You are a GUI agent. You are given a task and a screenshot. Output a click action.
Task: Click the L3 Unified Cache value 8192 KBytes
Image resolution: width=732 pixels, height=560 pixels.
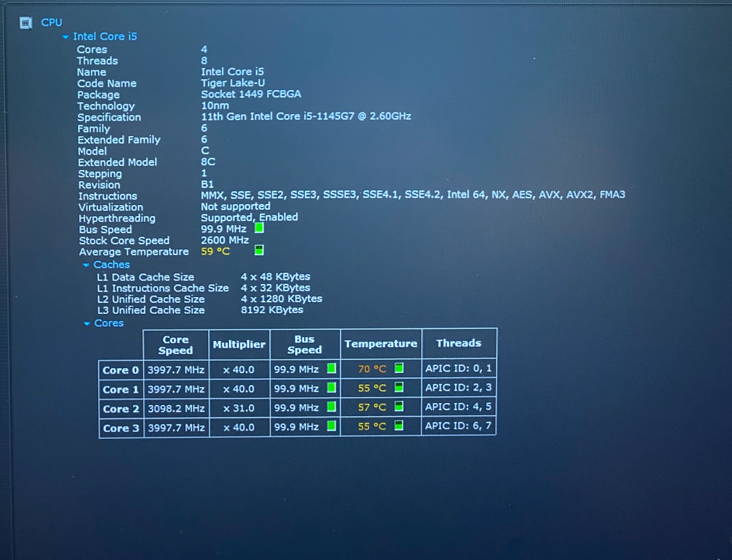coord(272,310)
